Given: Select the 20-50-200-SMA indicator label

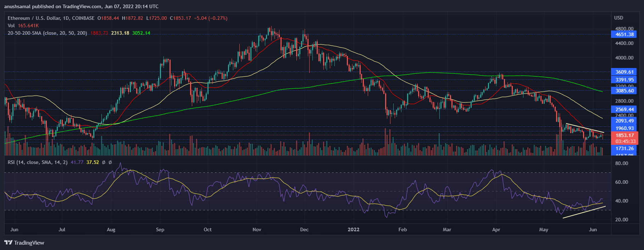Looking at the screenshot, I should 48,33.
